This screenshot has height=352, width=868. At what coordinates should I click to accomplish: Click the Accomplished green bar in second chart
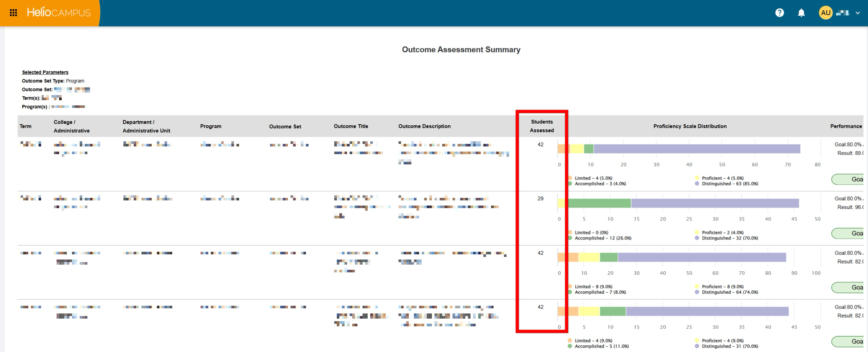[x=599, y=203]
